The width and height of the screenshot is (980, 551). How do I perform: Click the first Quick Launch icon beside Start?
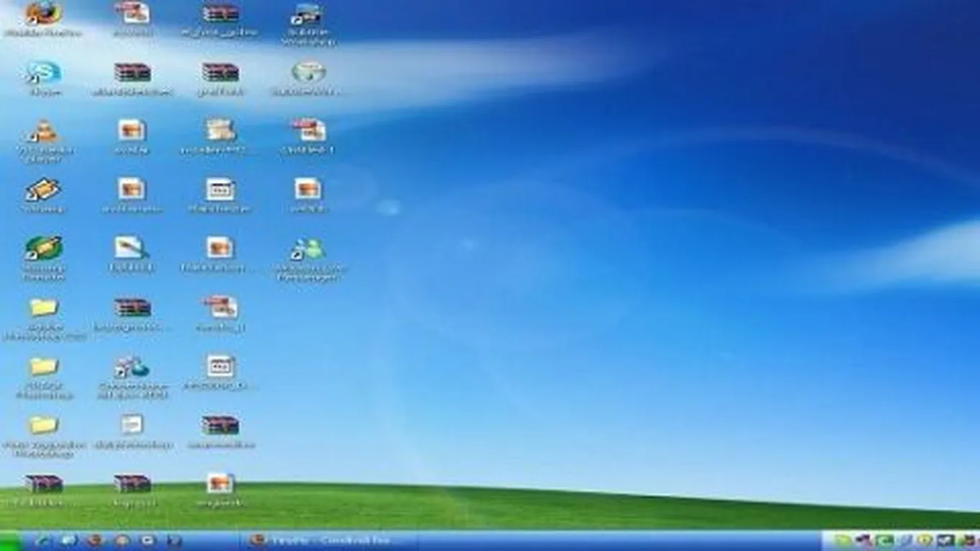pos(43,541)
